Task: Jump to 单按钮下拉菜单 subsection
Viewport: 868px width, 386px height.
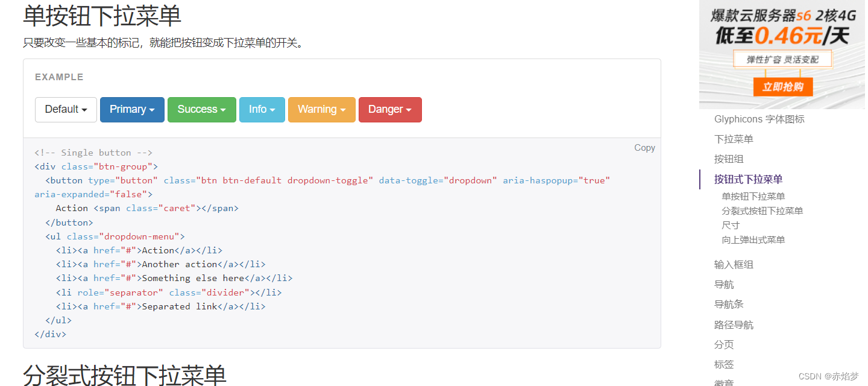Action: [753, 196]
